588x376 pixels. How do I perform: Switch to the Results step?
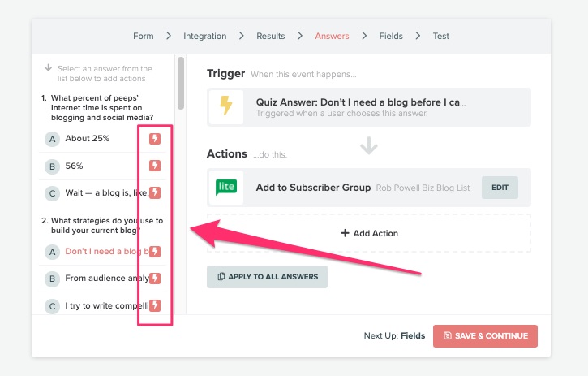click(x=271, y=36)
